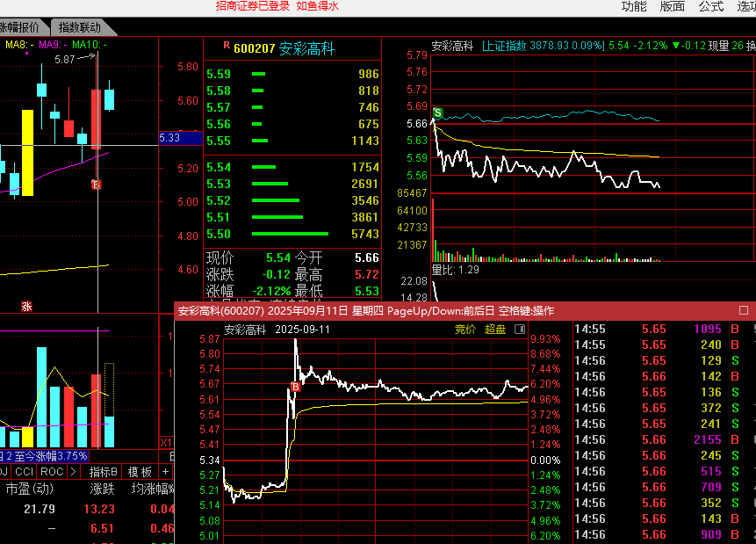The image size is (756, 544).
Task: Click the R margin-trading badge beside 600207
Action: click(x=227, y=46)
